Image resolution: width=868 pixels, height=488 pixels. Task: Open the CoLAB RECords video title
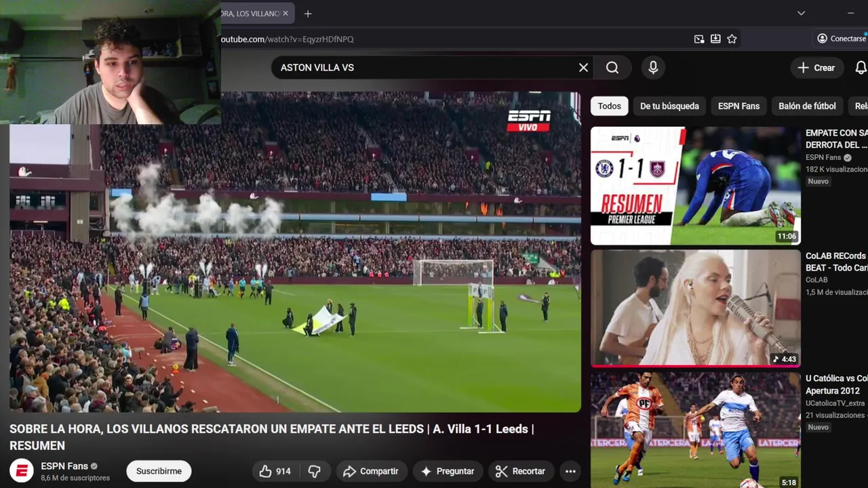point(837,262)
